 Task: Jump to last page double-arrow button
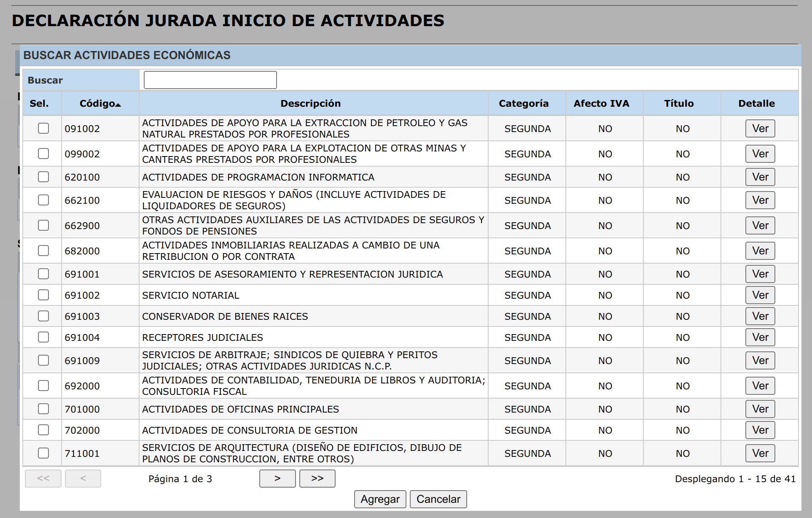[317, 478]
